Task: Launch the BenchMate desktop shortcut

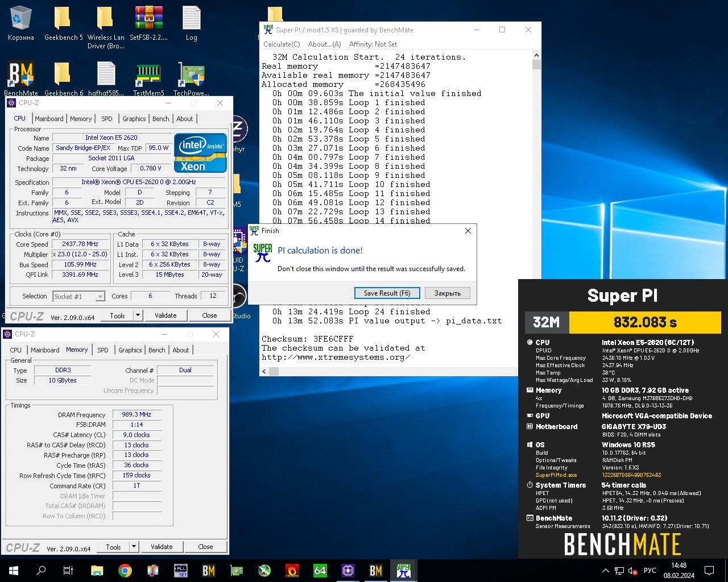Action: [x=21, y=78]
